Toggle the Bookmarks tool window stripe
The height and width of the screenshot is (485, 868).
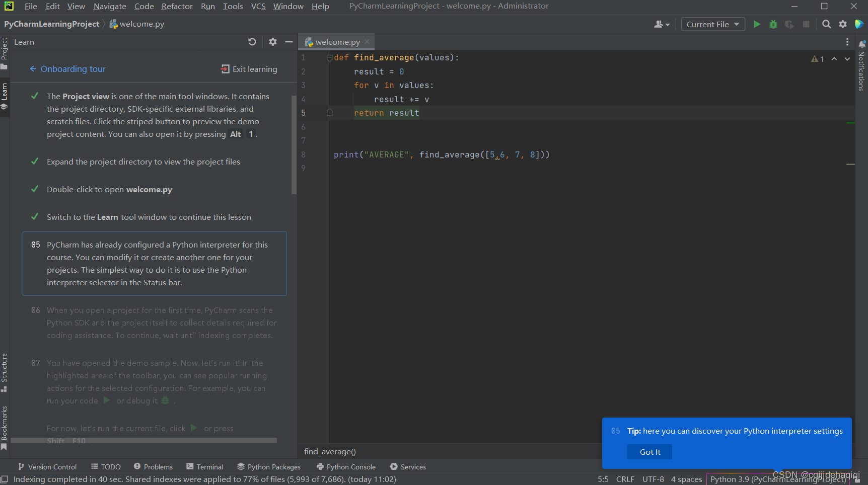5,428
